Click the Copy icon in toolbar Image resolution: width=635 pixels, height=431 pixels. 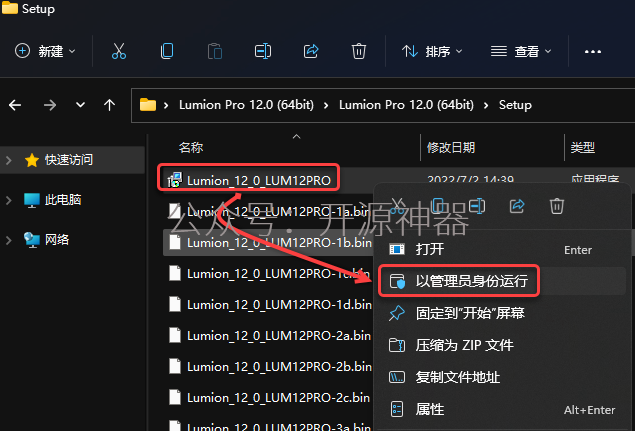pyautogui.click(x=166, y=51)
